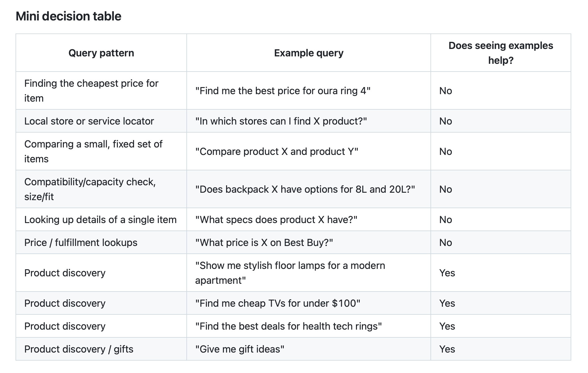Click the 'Query pattern' column header
This screenshot has width=588, height=373.
point(101,53)
